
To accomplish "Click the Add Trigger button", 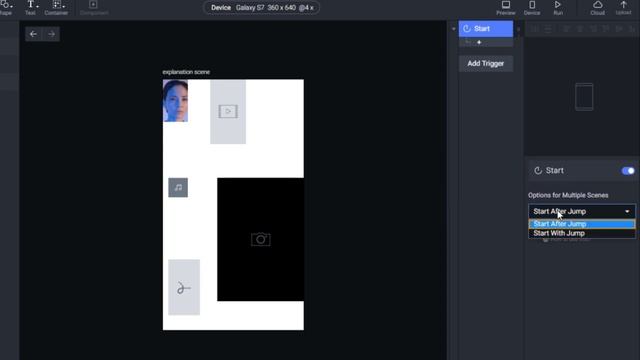I will tap(486, 64).
